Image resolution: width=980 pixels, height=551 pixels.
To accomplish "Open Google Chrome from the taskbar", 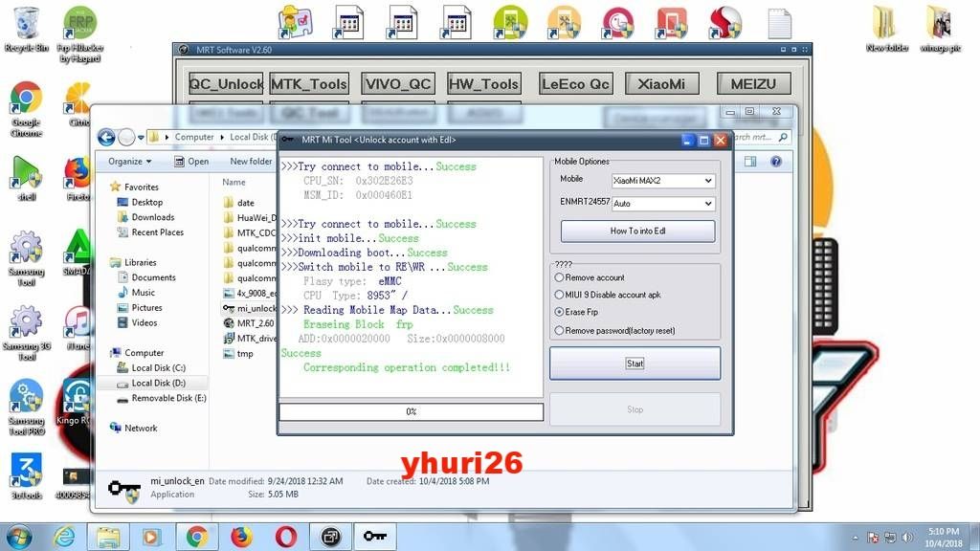I will click(197, 537).
